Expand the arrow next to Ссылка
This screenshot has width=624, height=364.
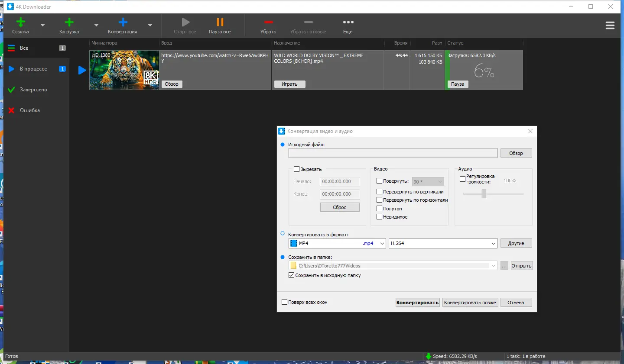click(42, 25)
